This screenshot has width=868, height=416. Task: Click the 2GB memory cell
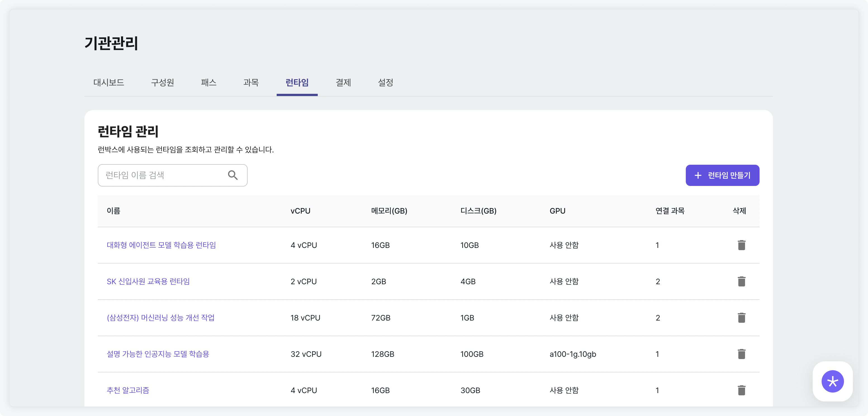[378, 281]
